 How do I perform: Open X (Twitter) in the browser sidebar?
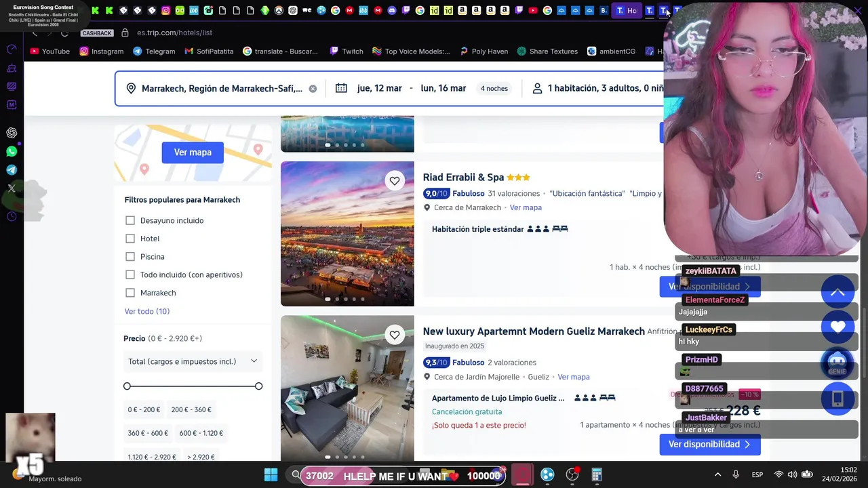tap(12, 188)
